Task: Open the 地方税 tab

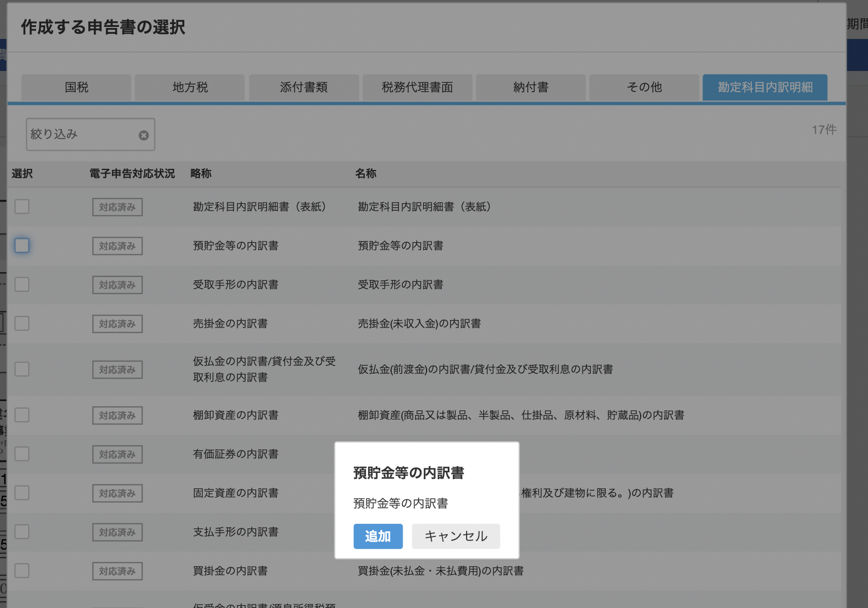Action: click(x=190, y=87)
